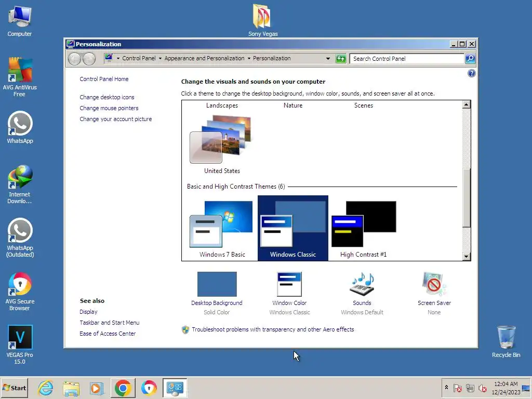
Task: Open Change your account picture link
Action: coord(116,119)
